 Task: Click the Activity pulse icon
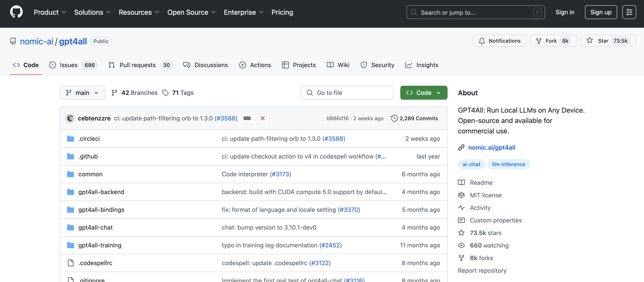[x=461, y=208]
